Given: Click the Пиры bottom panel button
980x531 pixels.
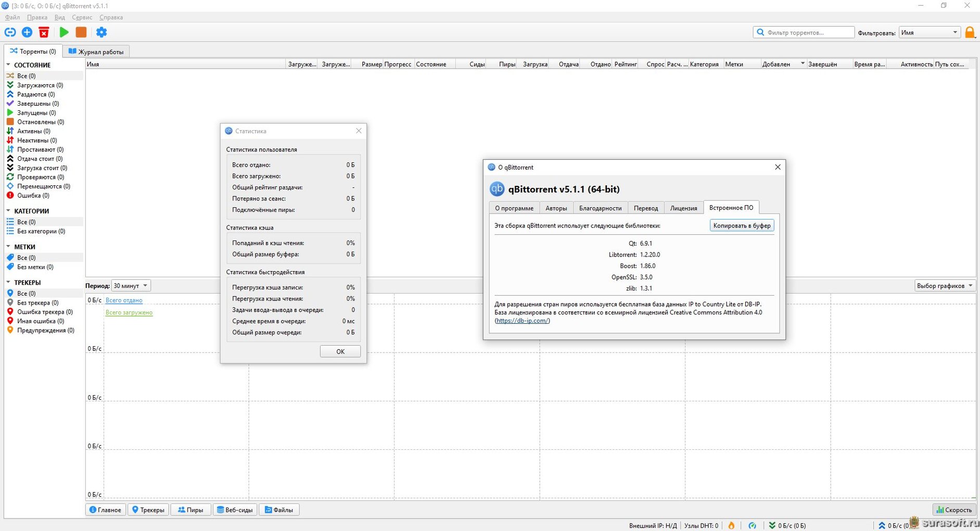Looking at the screenshot, I should 190,510.
